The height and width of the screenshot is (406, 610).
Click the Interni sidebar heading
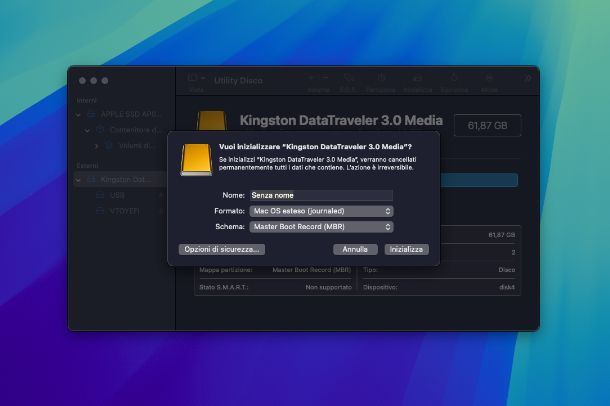click(86, 101)
